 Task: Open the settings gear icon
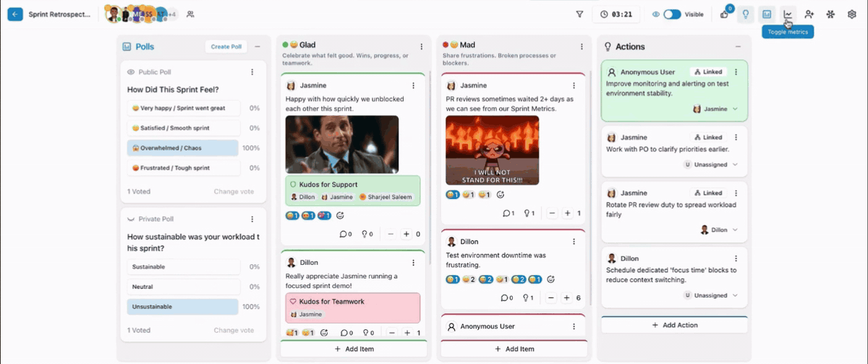(851, 14)
